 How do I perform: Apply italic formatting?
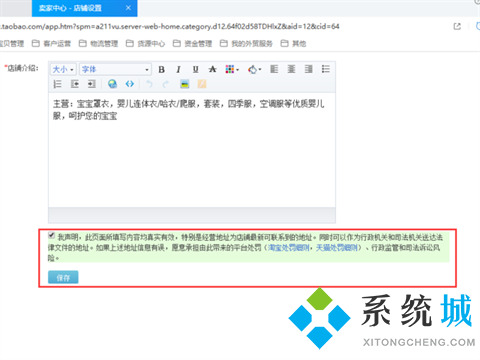click(x=179, y=69)
